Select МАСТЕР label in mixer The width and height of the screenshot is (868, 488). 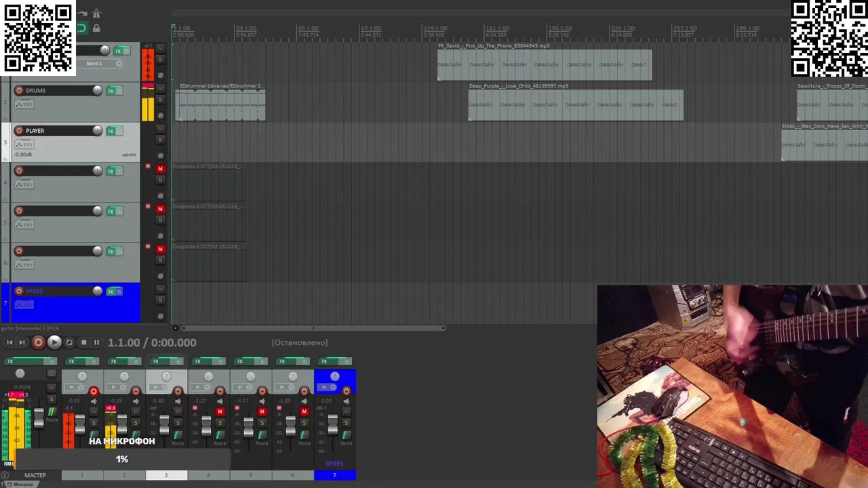[35, 475]
